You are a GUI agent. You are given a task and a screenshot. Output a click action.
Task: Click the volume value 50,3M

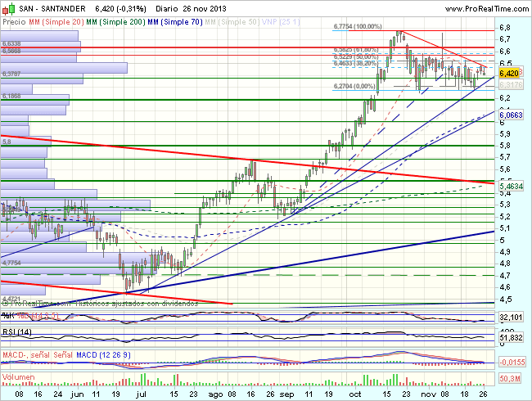[510, 378]
